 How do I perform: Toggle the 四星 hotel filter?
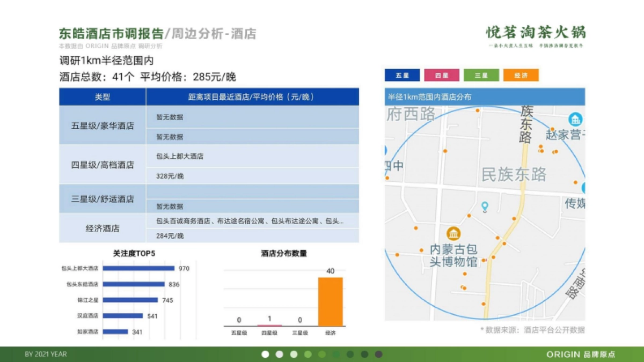coord(441,75)
